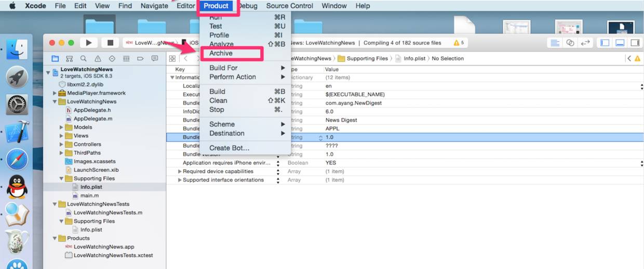Open the Perform Action submenu

(x=245, y=77)
